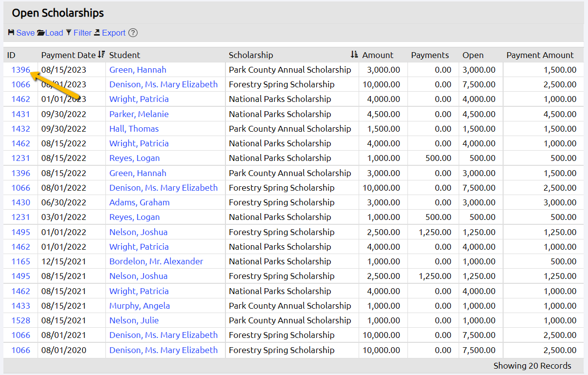Screen dimensions: 588x375
Task: Open the help question mark icon
Action: click(132, 33)
